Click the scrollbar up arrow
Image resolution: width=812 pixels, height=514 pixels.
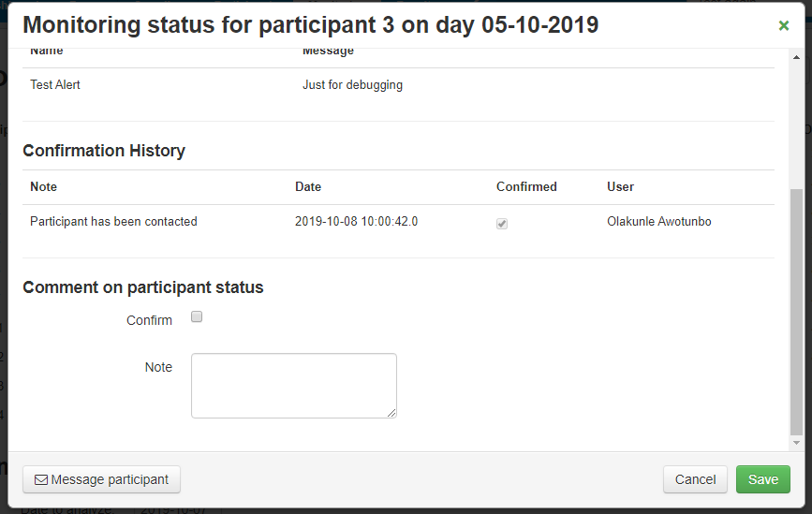click(796, 57)
